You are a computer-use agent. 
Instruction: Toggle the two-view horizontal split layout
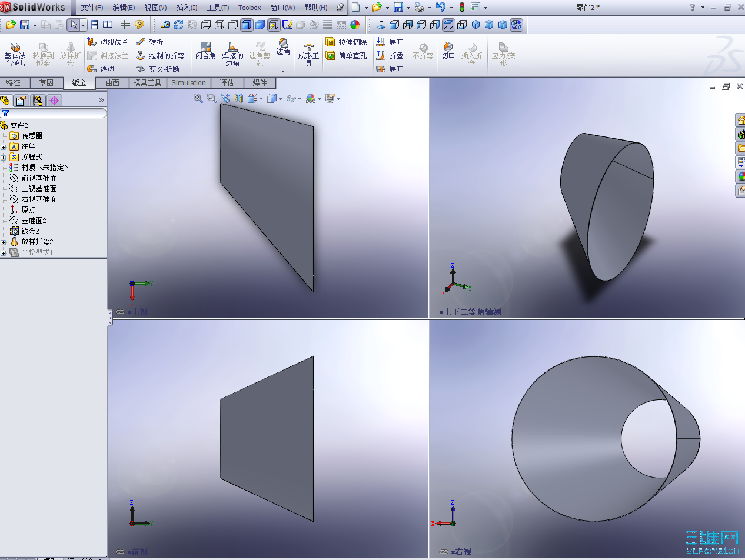94,25
